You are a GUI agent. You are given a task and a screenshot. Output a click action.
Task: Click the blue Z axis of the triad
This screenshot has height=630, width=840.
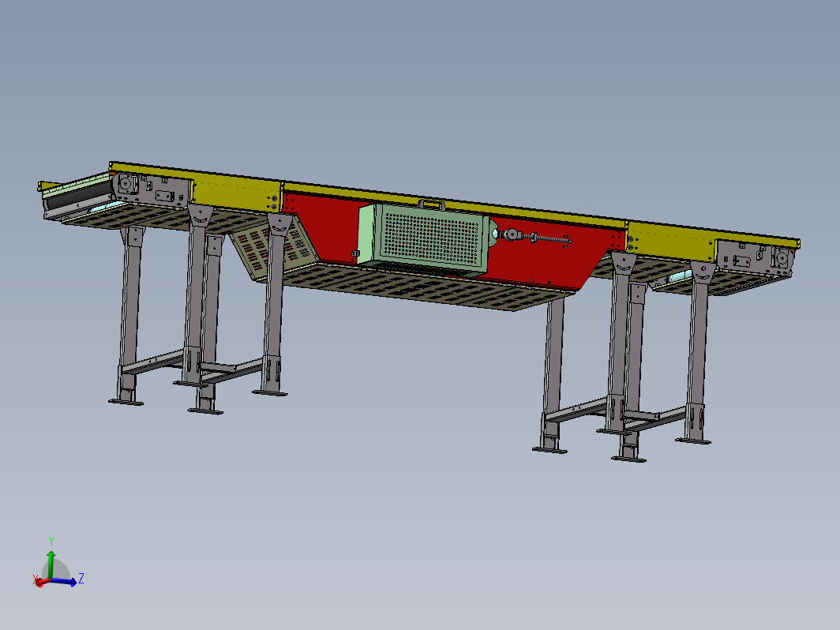(62, 582)
